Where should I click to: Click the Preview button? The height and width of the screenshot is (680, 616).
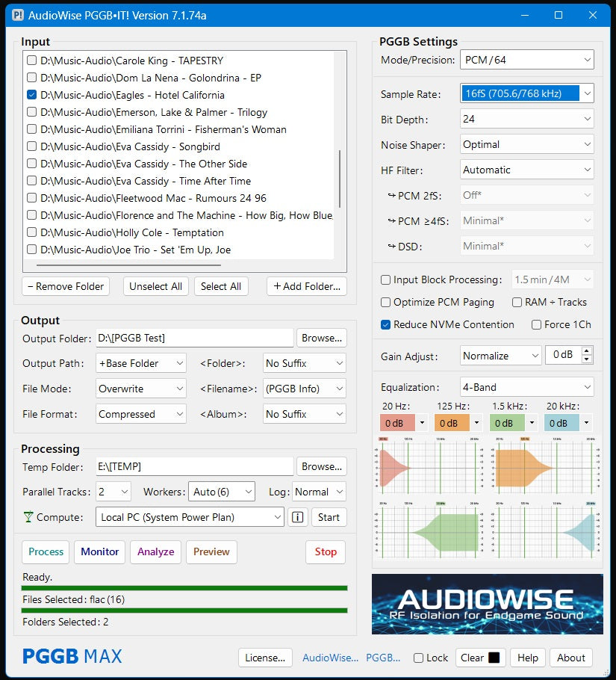click(x=211, y=551)
